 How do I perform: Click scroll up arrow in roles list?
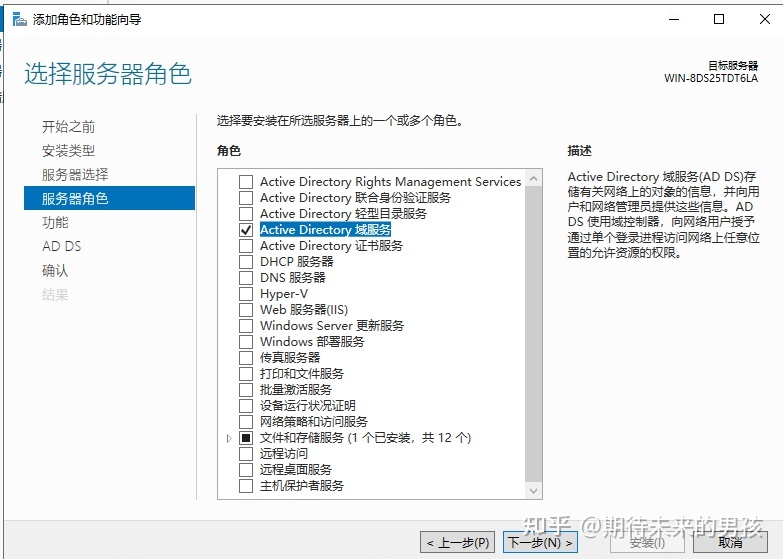click(x=534, y=178)
